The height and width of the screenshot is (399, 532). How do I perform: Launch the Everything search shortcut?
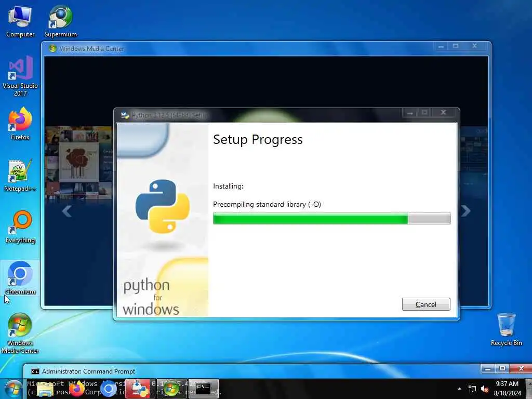tap(20, 227)
